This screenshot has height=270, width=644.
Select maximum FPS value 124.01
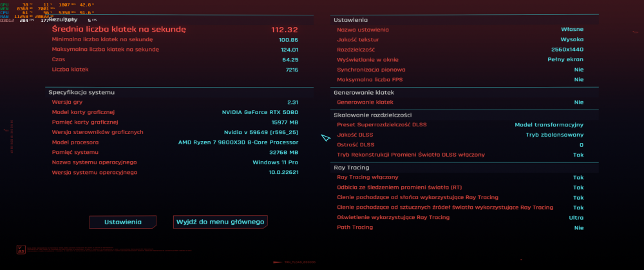click(289, 50)
